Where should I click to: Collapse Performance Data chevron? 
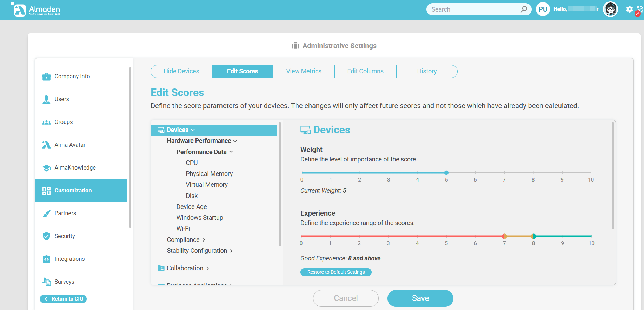pyautogui.click(x=231, y=152)
